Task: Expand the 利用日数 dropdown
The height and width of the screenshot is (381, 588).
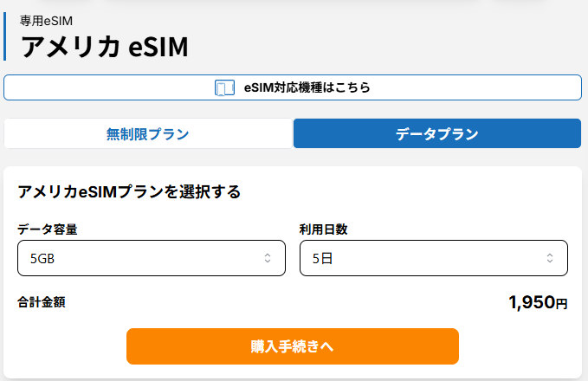Action: coord(433,258)
